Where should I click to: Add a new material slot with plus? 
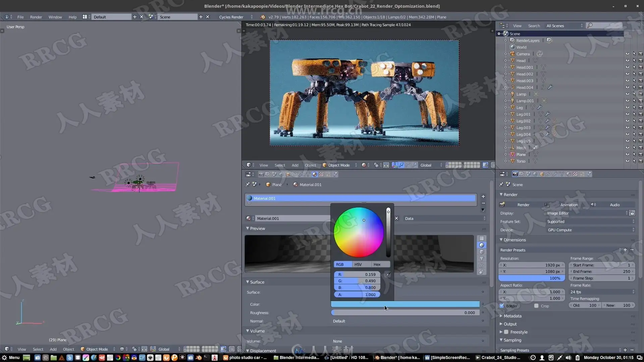[x=483, y=196]
